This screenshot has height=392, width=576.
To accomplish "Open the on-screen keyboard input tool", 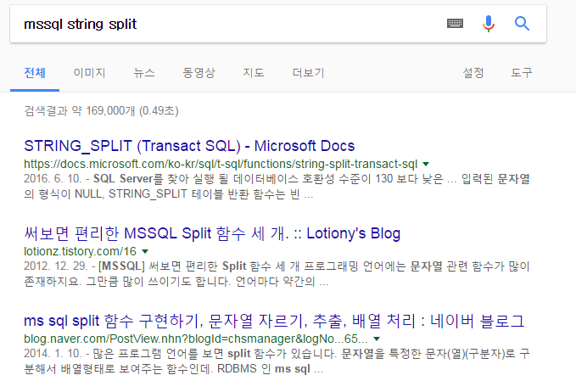I will click(x=456, y=24).
